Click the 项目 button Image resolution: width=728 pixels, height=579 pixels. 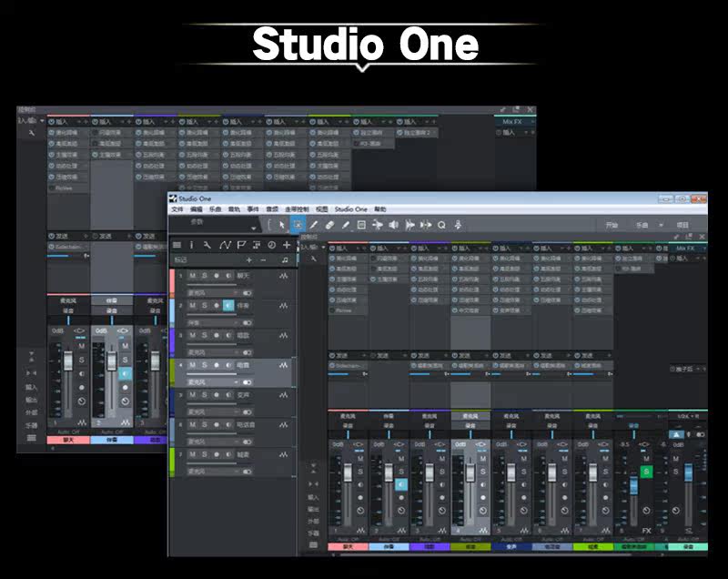[x=682, y=225]
